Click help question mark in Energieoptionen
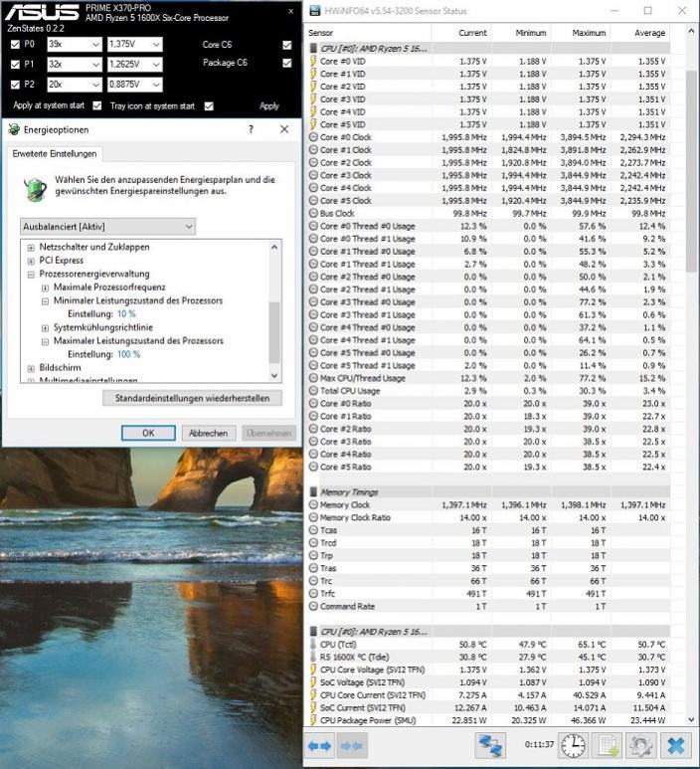Viewport: 700px width, 769px height. pos(251,129)
